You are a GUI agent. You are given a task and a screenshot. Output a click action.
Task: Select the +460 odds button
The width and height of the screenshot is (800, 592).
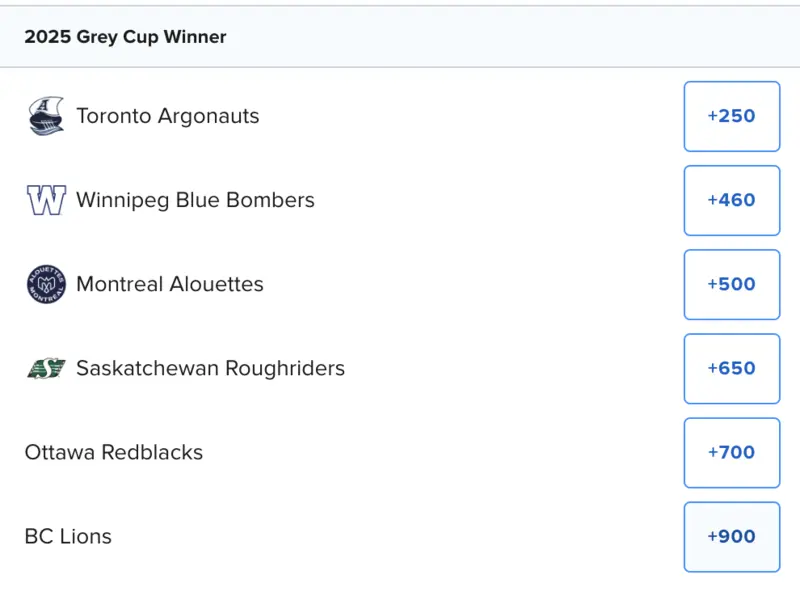731,200
